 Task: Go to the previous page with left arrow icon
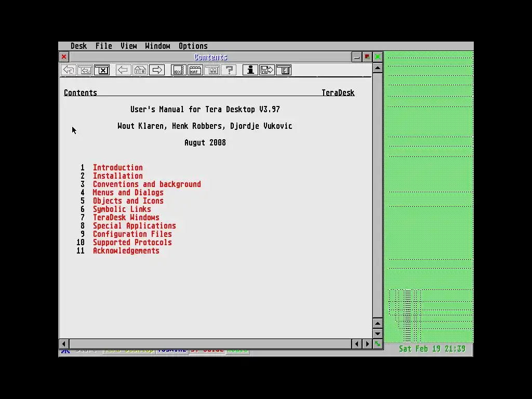point(124,70)
